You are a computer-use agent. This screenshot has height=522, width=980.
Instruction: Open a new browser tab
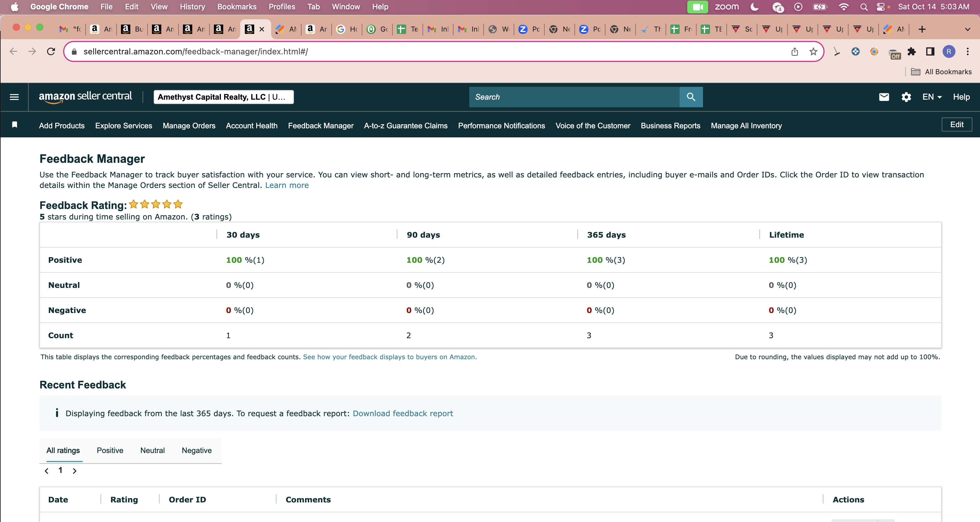[x=922, y=29]
